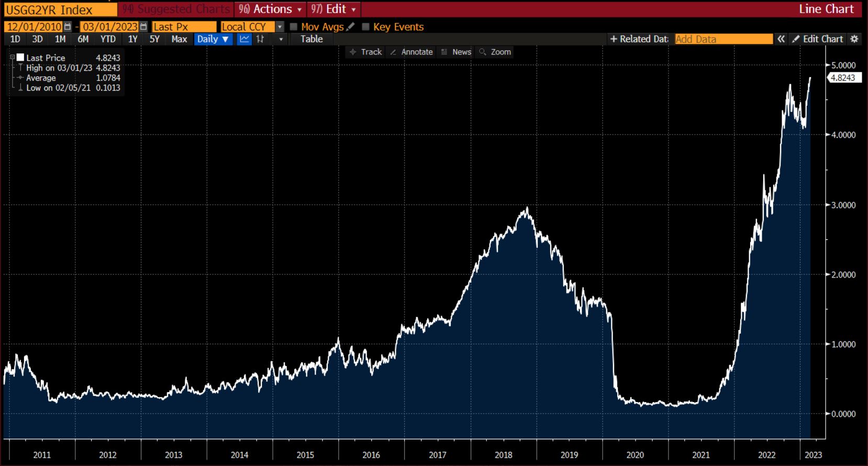This screenshot has width=868, height=466.
Task: Click the chart settings gear icon
Action: [854, 39]
